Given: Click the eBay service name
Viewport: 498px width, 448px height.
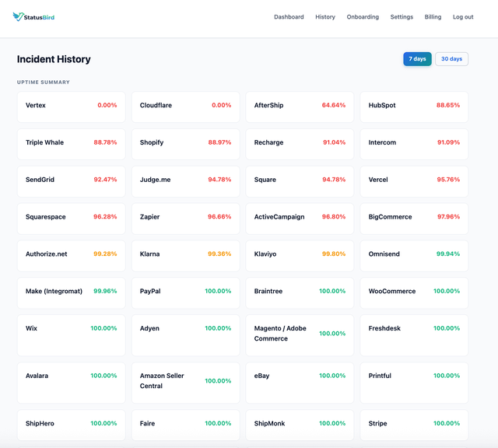Looking at the screenshot, I should [x=261, y=376].
